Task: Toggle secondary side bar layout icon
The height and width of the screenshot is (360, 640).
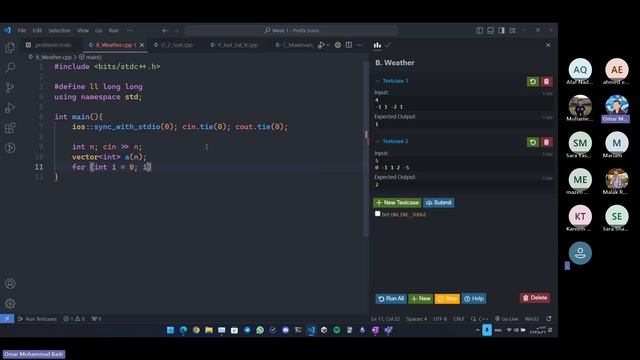Action: 501,31
